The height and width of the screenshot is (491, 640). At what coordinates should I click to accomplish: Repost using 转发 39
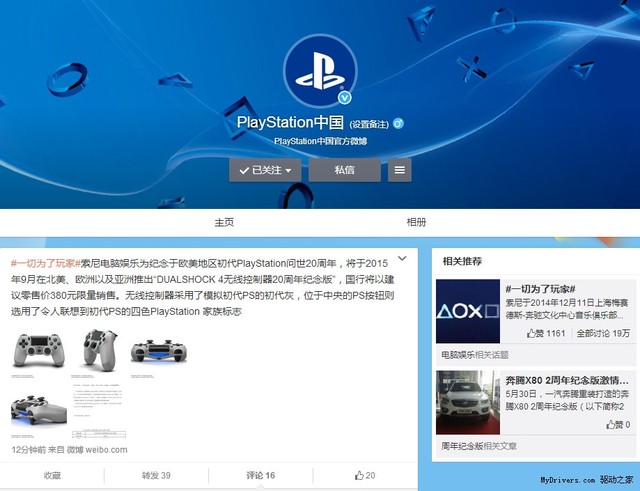(x=156, y=475)
